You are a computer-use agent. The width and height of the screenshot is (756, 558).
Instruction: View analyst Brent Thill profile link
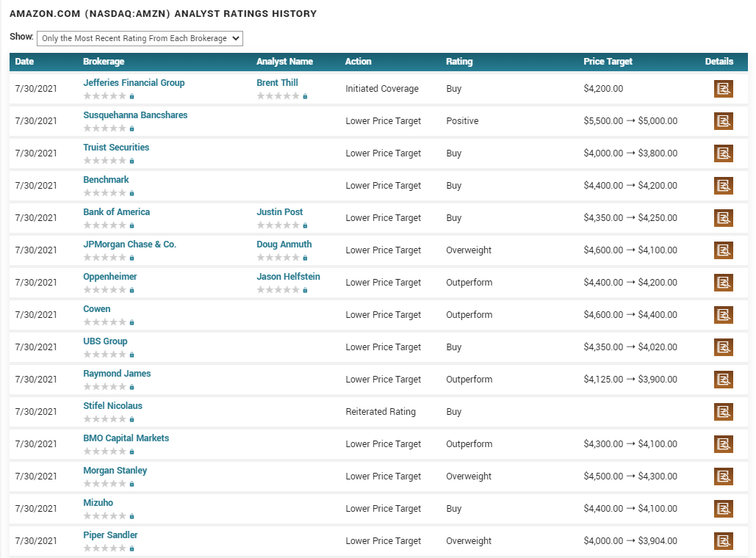(277, 82)
